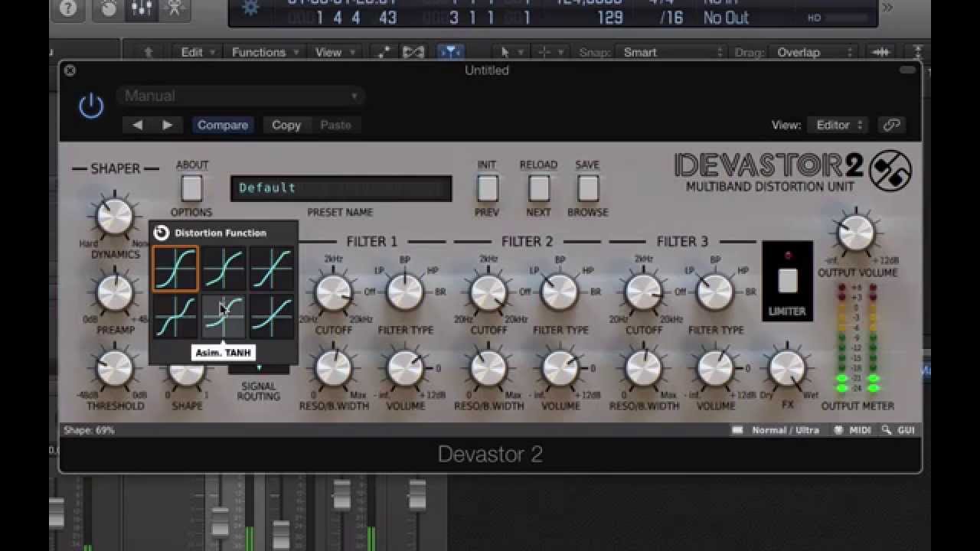The height and width of the screenshot is (551, 980).
Task: Select the top-right distortion curve
Action: (x=271, y=269)
